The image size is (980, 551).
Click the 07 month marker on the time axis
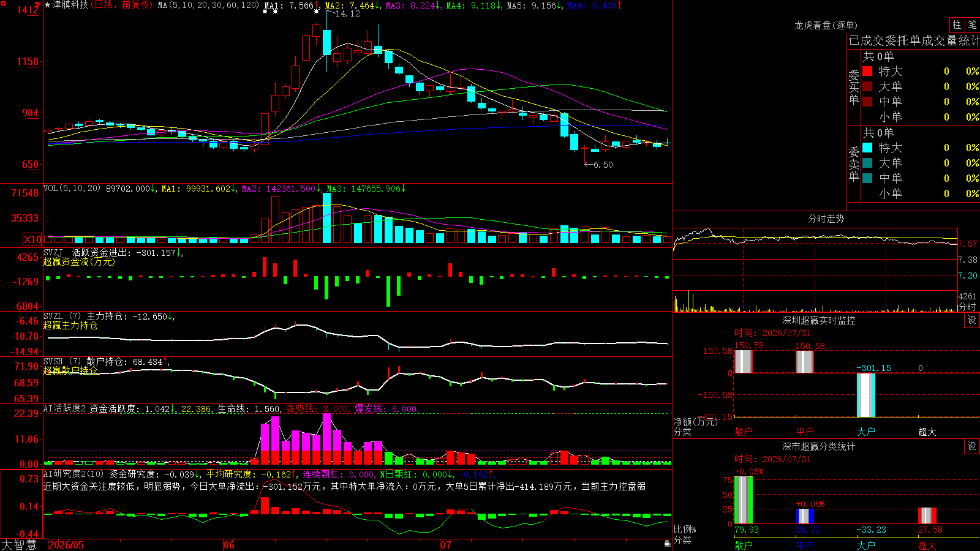click(x=446, y=545)
